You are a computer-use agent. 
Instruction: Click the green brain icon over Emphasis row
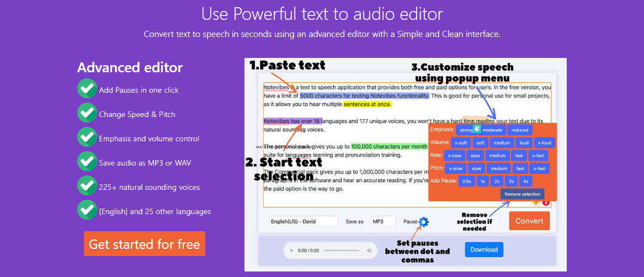click(x=477, y=129)
